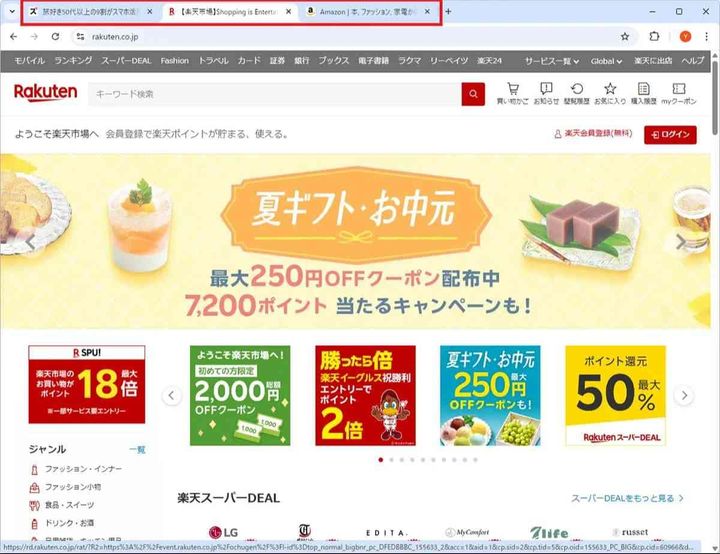The image size is (720, 554).
Task: Expand the Global dropdown
Action: coord(606,61)
